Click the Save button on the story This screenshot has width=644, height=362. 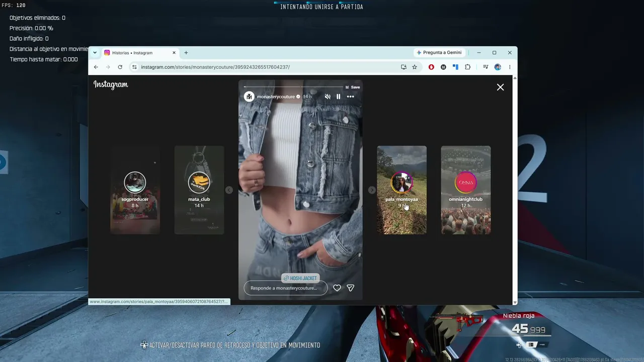(x=353, y=87)
